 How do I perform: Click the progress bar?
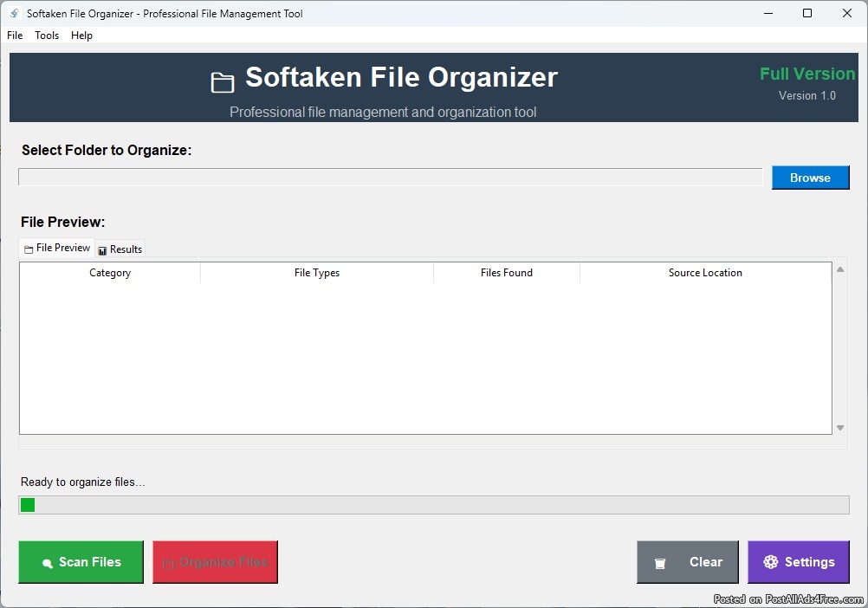click(x=434, y=505)
